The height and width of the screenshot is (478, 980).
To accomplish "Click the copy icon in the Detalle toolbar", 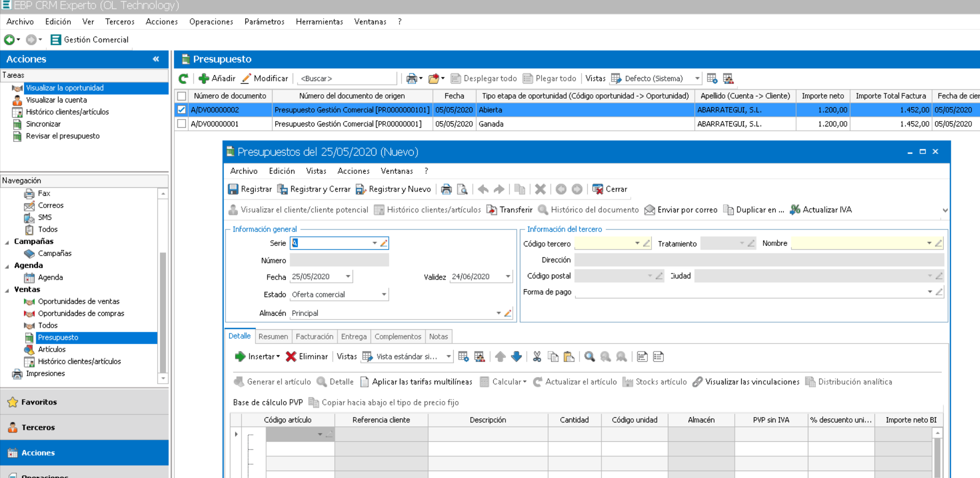I will (553, 356).
